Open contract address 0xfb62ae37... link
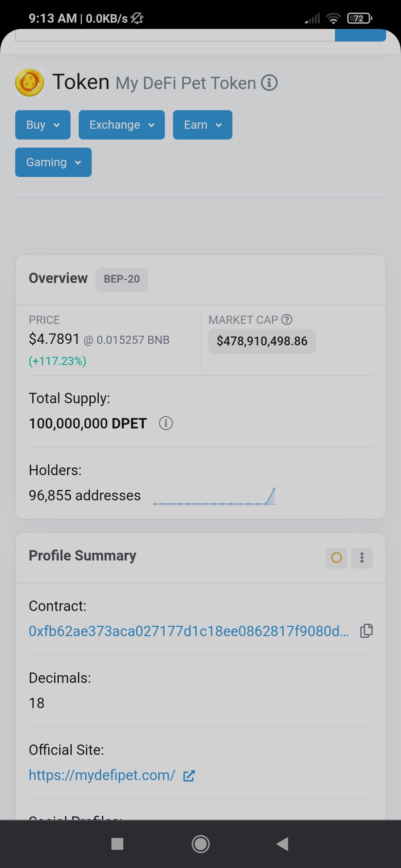Image resolution: width=401 pixels, height=868 pixels. [189, 631]
